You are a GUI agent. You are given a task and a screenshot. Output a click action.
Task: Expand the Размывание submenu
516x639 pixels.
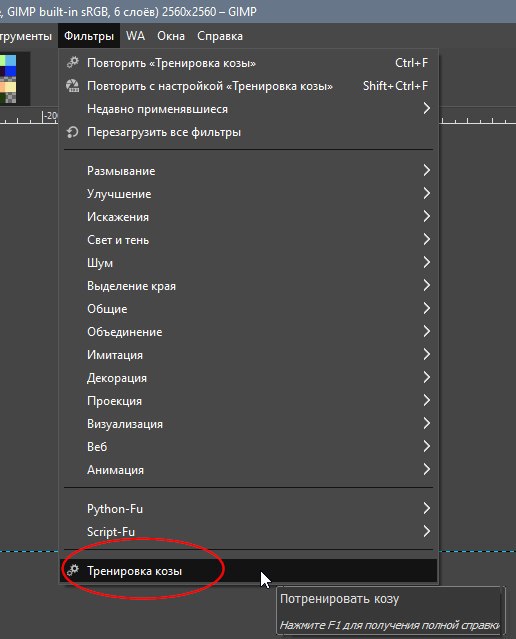click(x=249, y=171)
